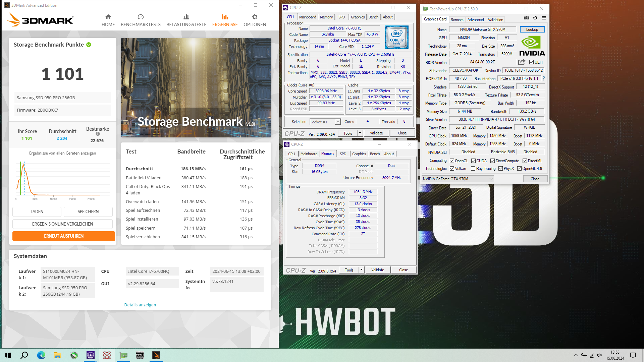Open Validation tab in GPU-Z
The width and height of the screenshot is (644, 362).
[495, 20]
